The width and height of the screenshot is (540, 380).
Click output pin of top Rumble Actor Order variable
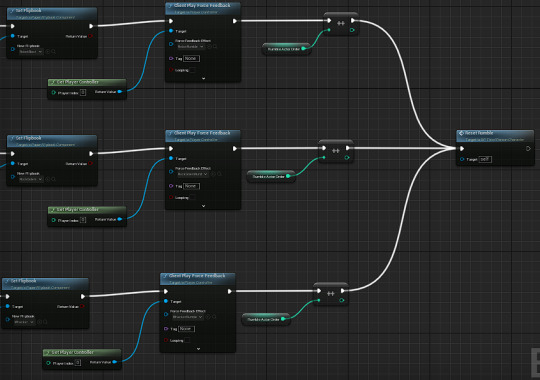pyautogui.click(x=303, y=49)
